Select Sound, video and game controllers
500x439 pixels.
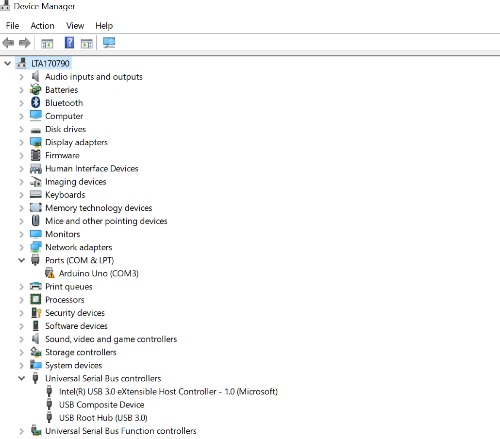click(111, 339)
